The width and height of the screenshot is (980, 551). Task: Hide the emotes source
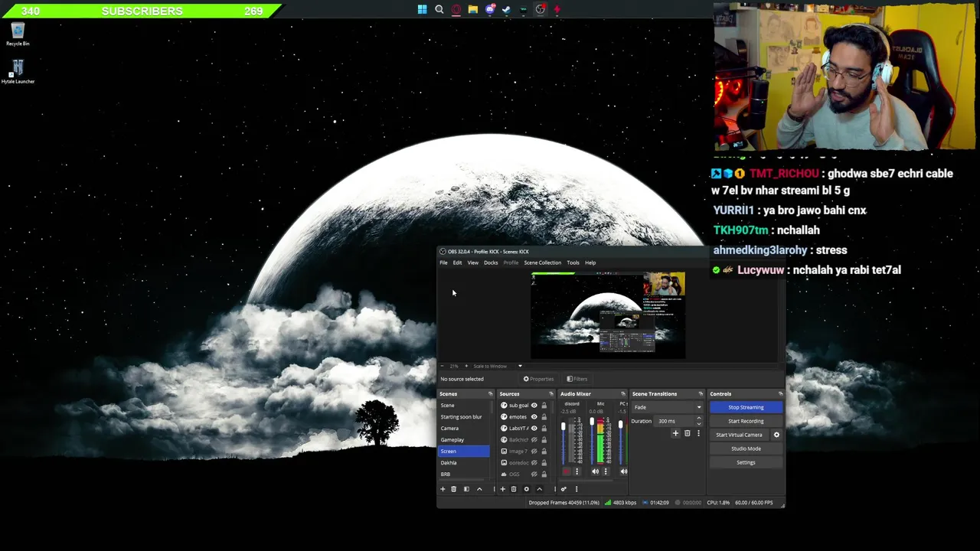pos(534,417)
